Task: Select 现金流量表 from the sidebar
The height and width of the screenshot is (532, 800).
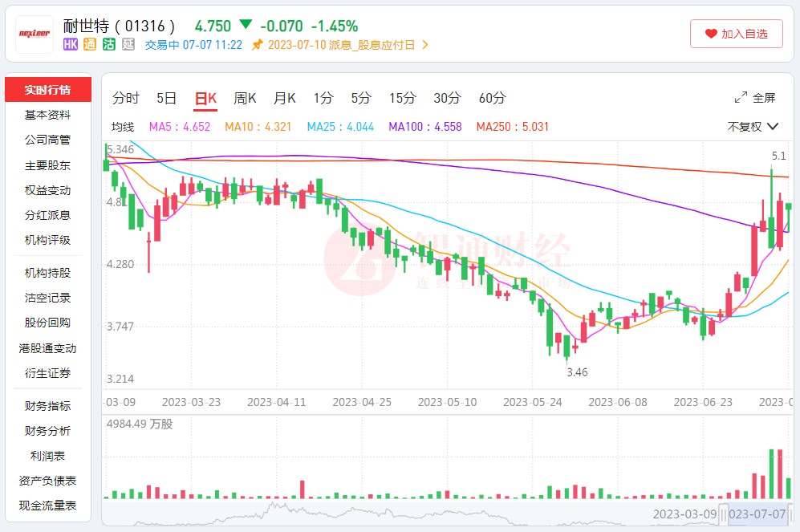Action: pyautogui.click(x=48, y=507)
